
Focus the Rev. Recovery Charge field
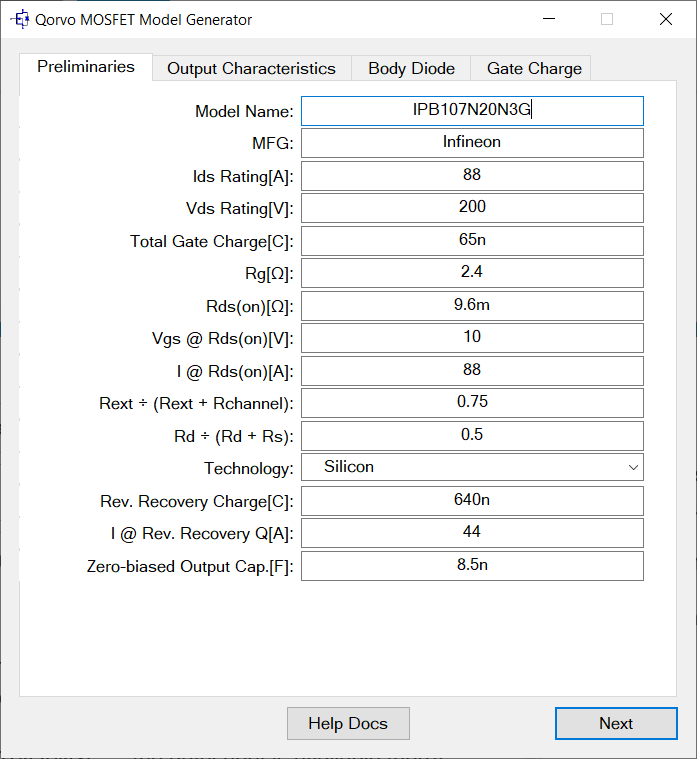point(472,500)
